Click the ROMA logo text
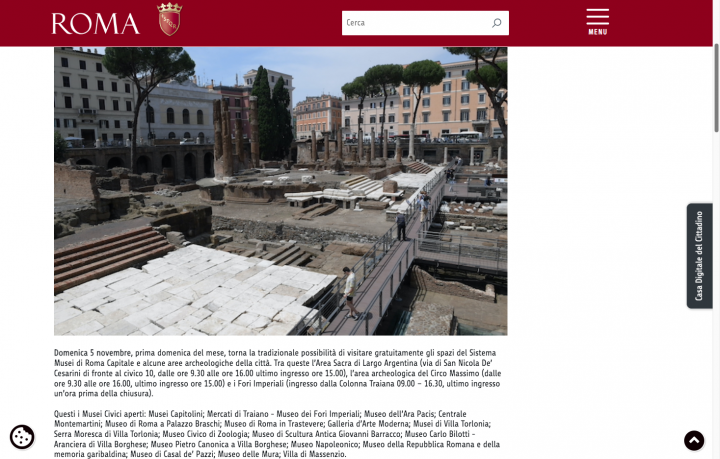The height and width of the screenshot is (459, 720). pyautogui.click(x=96, y=23)
